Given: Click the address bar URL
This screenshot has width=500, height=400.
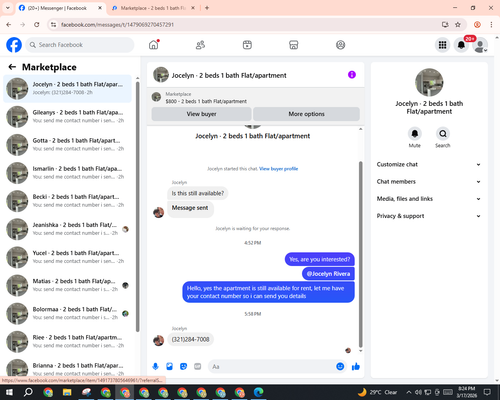Looking at the screenshot, I should tap(117, 25).
